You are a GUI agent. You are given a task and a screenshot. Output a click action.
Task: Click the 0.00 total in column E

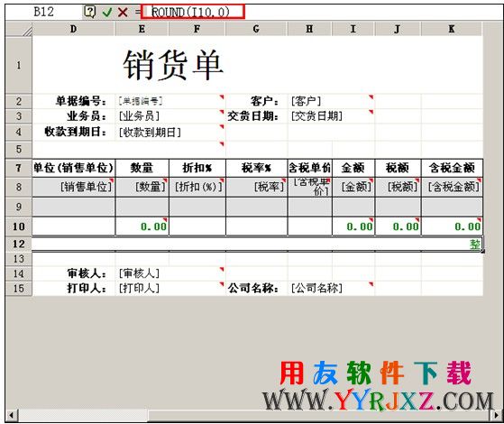point(142,226)
